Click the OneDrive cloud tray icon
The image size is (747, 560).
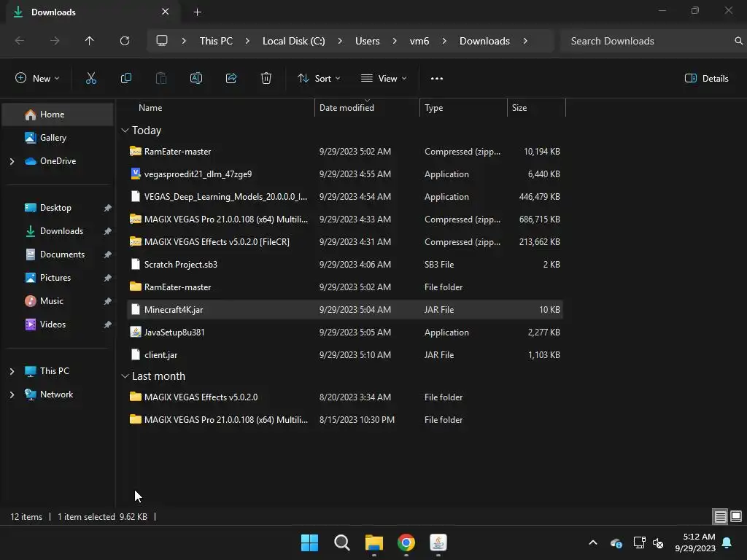(x=616, y=542)
